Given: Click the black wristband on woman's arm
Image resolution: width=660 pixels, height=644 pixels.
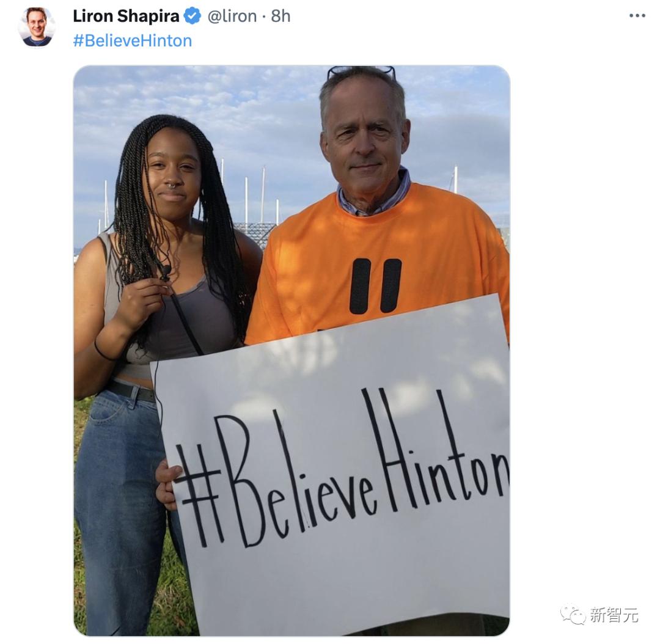Looking at the screenshot, I should pyautogui.click(x=103, y=351).
